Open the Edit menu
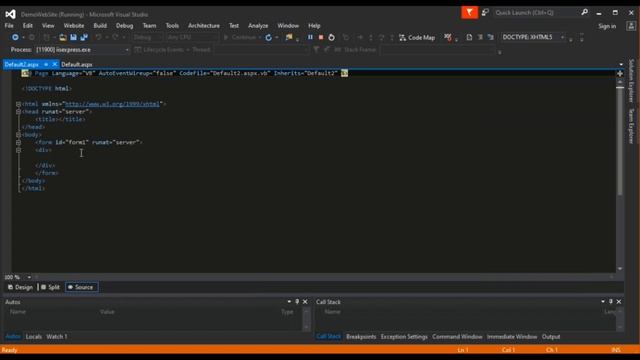The height and width of the screenshot is (360, 640). (27, 26)
